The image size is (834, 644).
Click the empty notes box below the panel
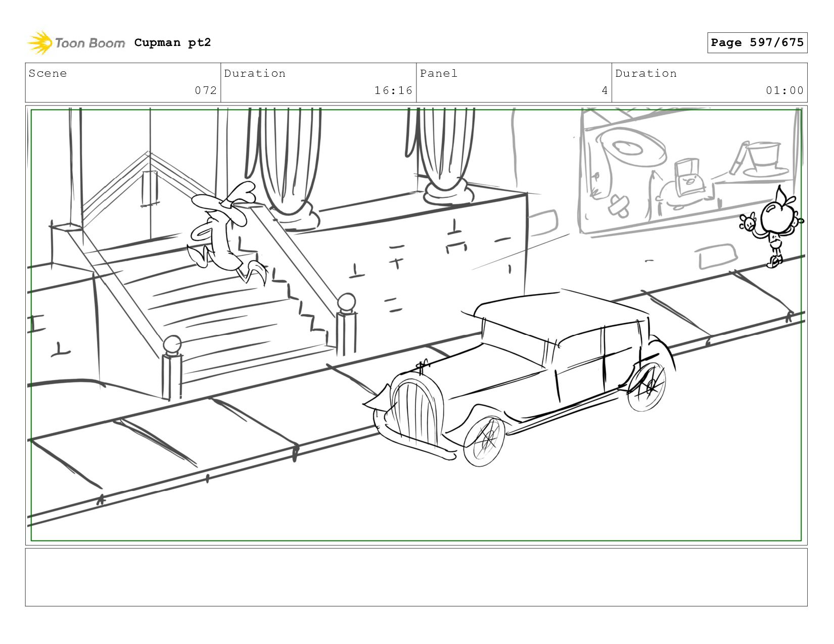tap(416, 577)
